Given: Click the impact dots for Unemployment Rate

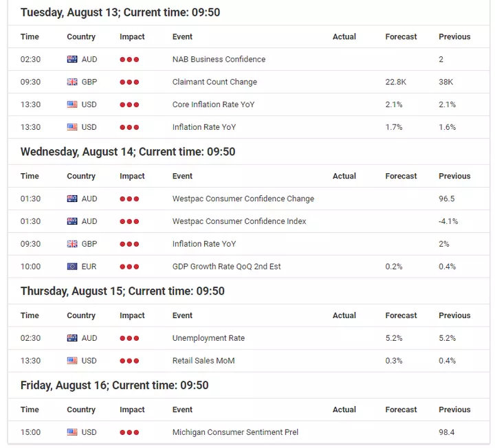Looking at the screenshot, I should [129, 338].
